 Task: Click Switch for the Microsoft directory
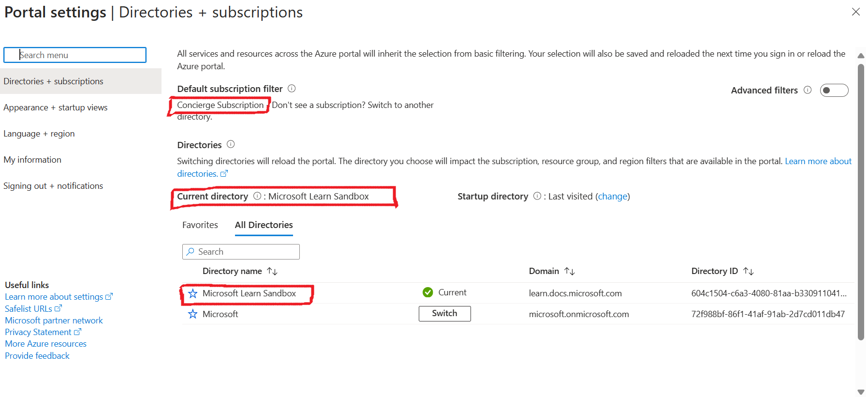coord(444,313)
